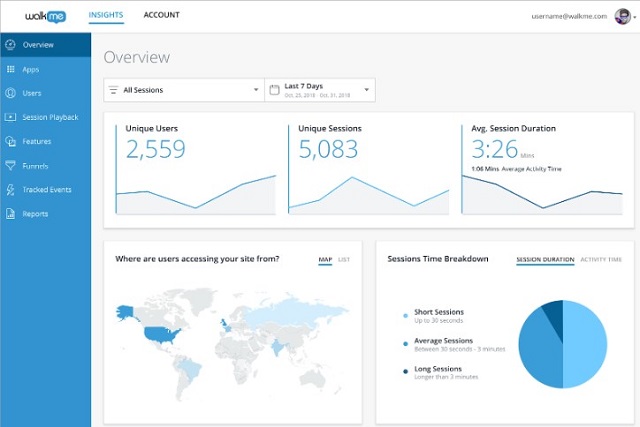Click the Unique Users 2,559 value
This screenshot has width=640, height=427.
pos(156,149)
